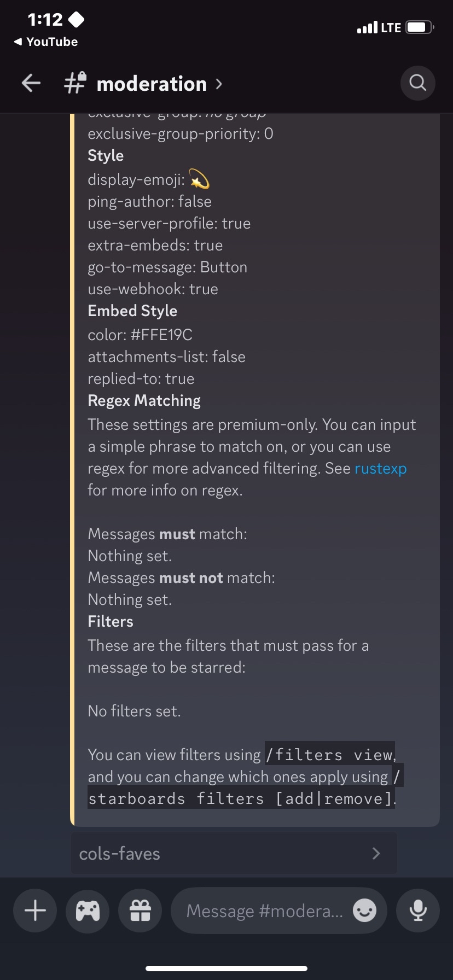Tap the dizzy star display-emoji

click(199, 179)
